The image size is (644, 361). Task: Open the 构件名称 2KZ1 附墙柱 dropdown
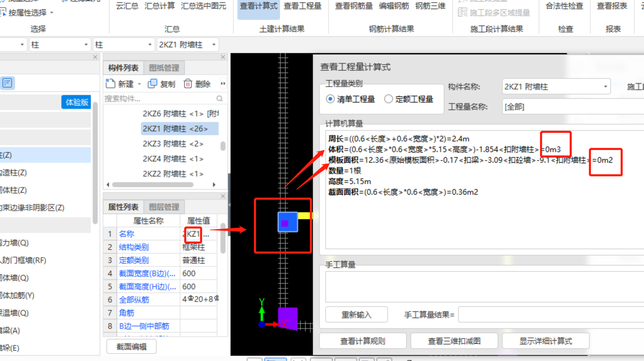point(556,86)
